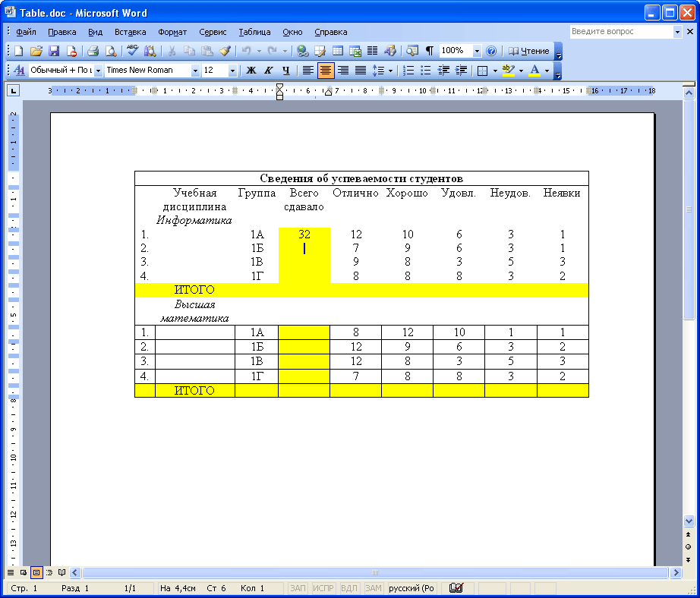Create a numbered list
This screenshot has width=700, height=598.
click(x=408, y=70)
